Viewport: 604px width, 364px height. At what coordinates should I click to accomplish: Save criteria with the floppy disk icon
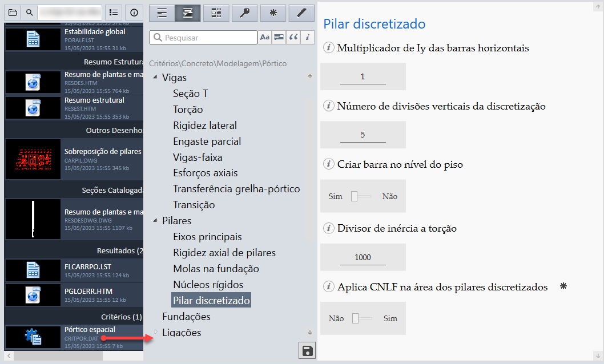[x=307, y=350]
